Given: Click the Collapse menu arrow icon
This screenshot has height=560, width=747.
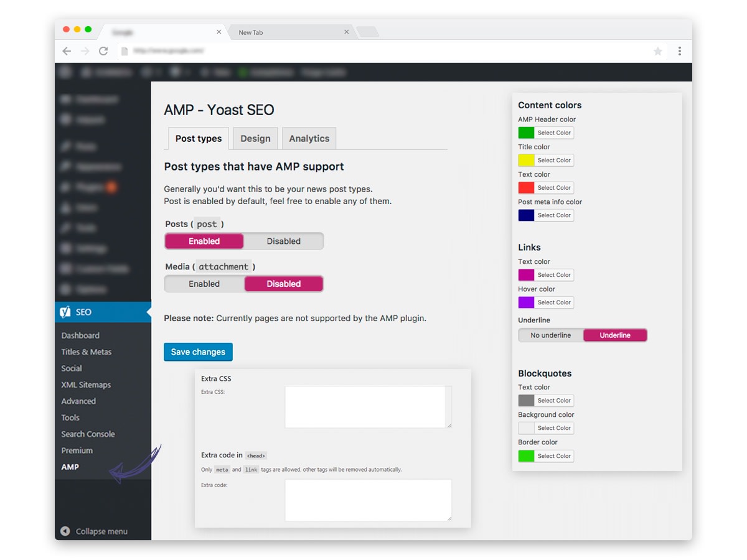Looking at the screenshot, I should coord(65,531).
